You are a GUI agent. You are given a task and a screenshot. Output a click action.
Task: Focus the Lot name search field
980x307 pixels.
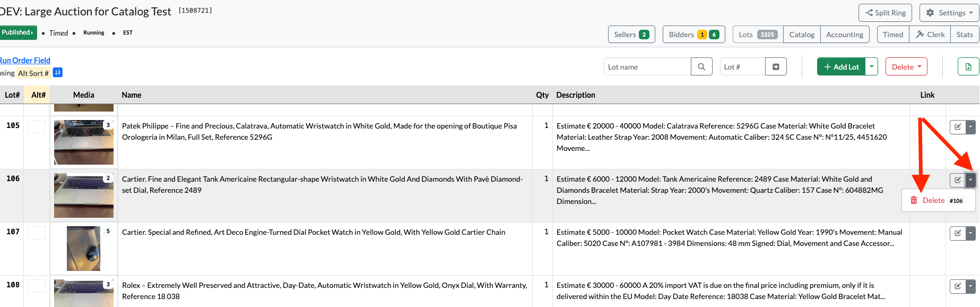click(x=647, y=67)
